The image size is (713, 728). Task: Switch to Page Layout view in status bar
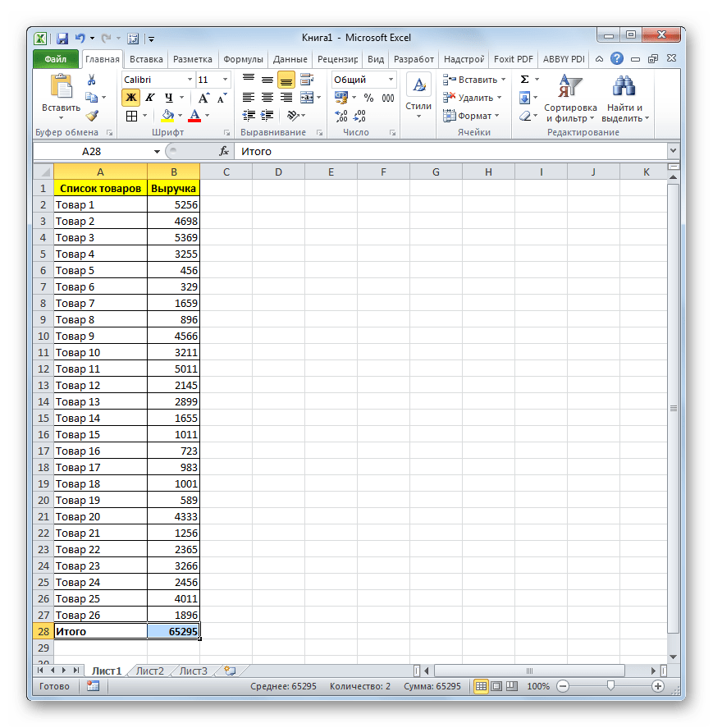pyautogui.click(x=496, y=686)
